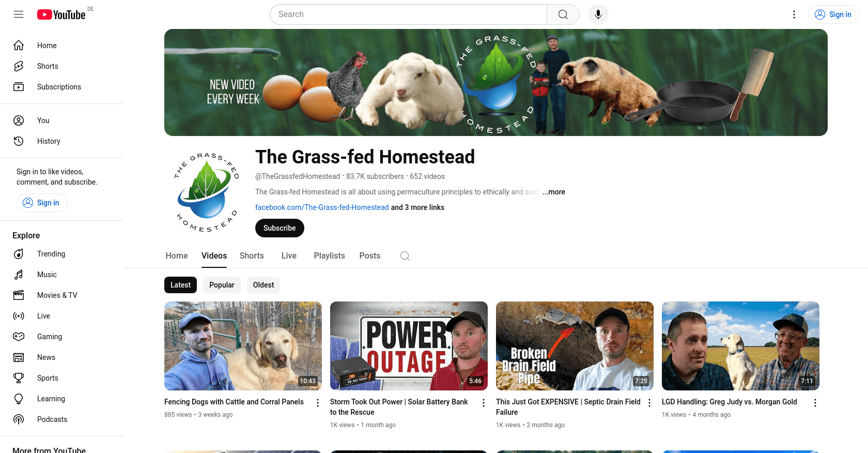Open the Power Outage video thumbnail

(x=409, y=346)
